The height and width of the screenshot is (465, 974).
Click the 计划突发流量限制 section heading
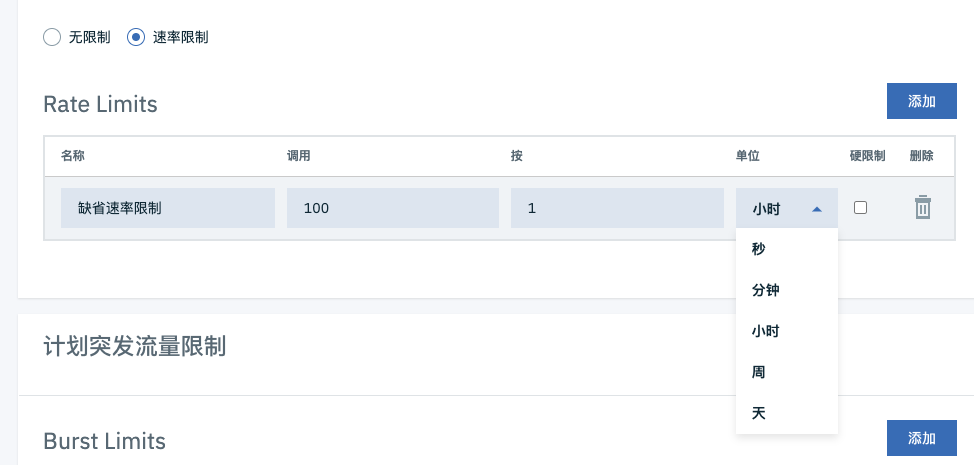point(134,347)
